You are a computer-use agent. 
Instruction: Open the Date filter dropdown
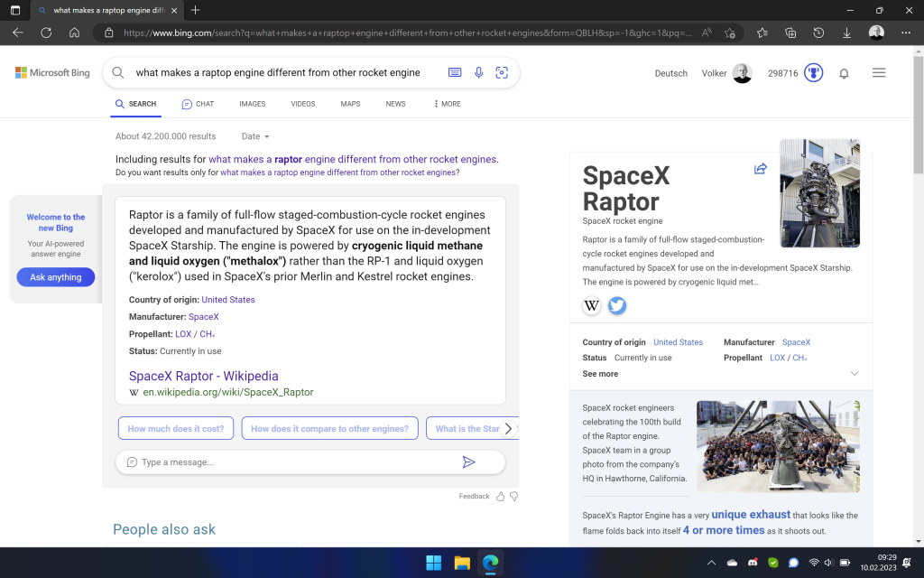coord(255,136)
